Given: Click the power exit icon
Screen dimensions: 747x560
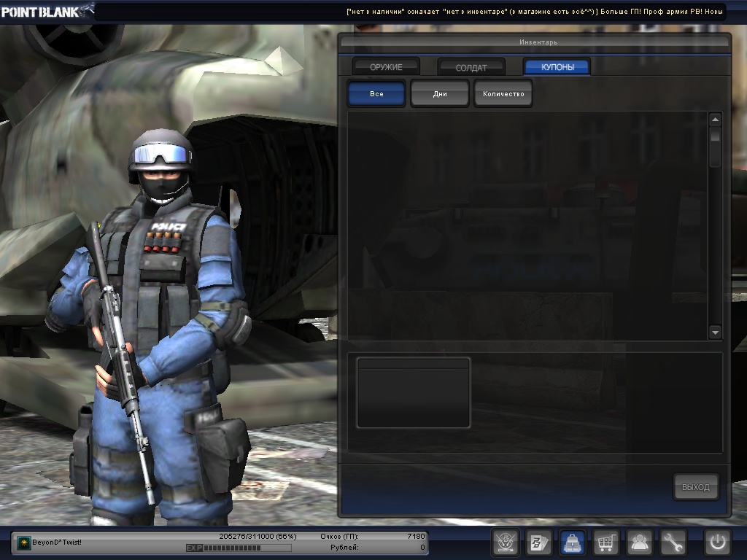Looking at the screenshot, I should [x=717, y=542].
